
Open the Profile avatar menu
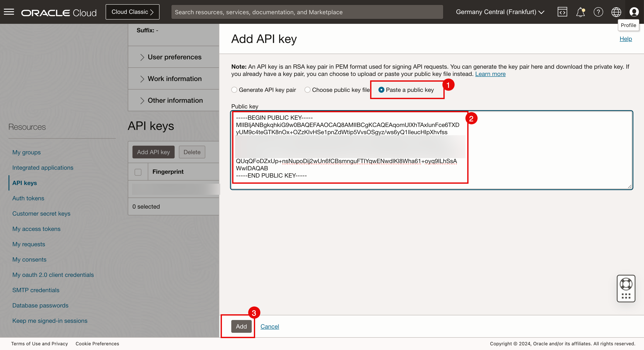click(634, 12)
